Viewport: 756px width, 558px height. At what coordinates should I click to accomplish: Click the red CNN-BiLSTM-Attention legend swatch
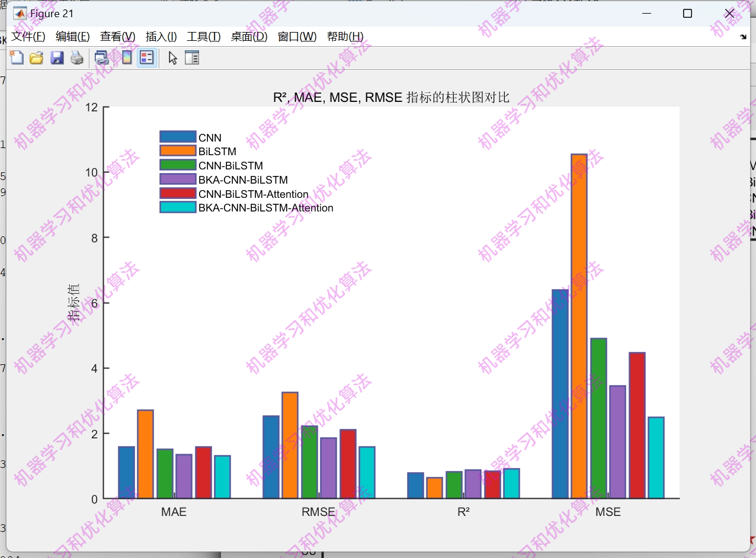click(x=178, y=193)
